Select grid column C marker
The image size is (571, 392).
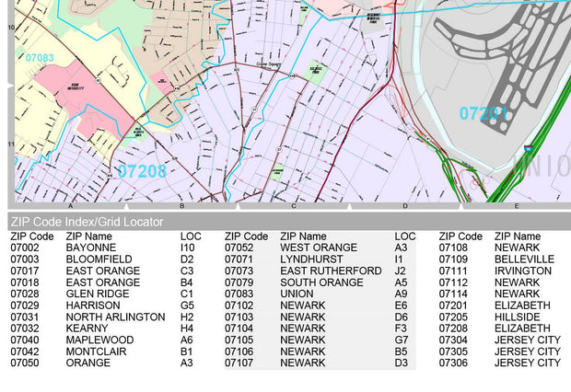pos(293,206)
